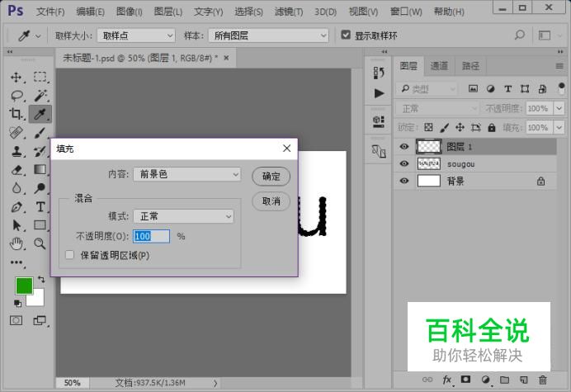This screenshot has height=392, width=571.
Task: Select the Zoom tool
Action: pos(40,243)
